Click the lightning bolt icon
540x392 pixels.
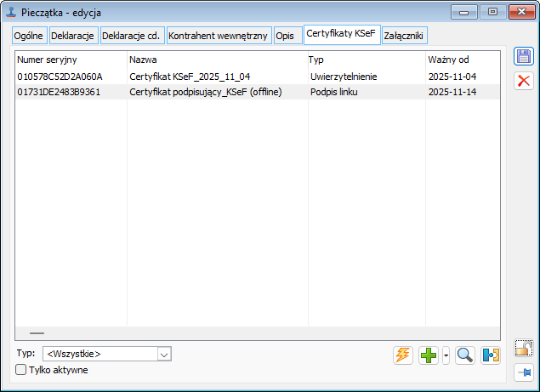(x=402, y=355)
